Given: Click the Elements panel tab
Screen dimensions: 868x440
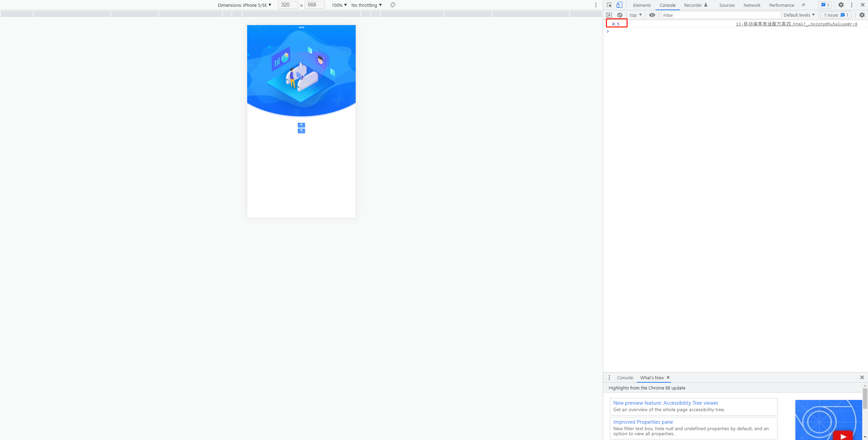Looking at the screenshot, I should click(x=642, y=4).
